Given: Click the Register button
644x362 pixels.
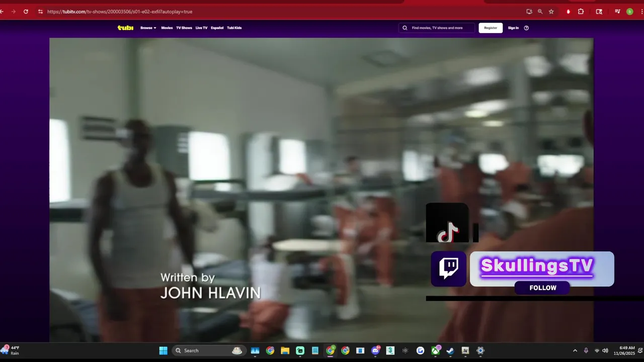Looking at the screenshot, I should point(491,28).
